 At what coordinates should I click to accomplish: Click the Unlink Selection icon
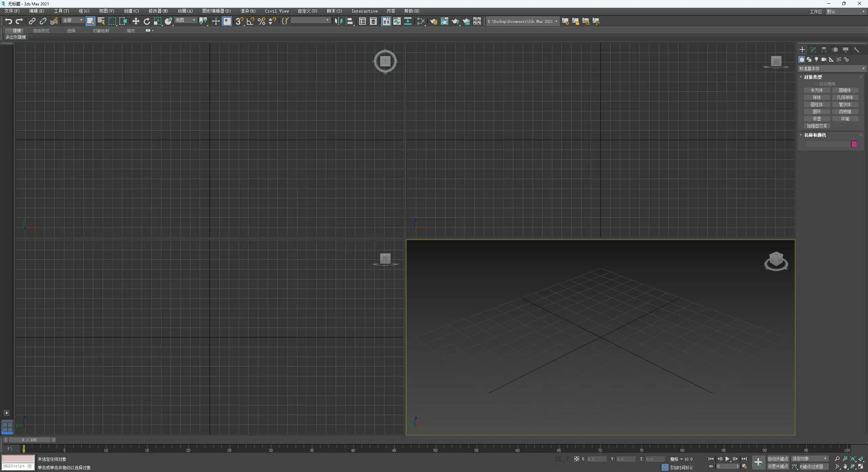coord(43,21)
